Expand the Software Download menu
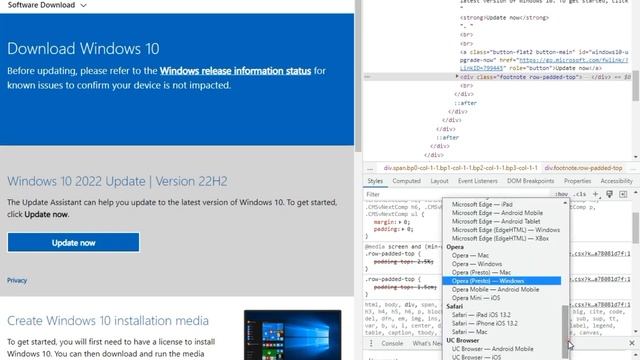This screenshot has width=640, height=360. point(47,5)
